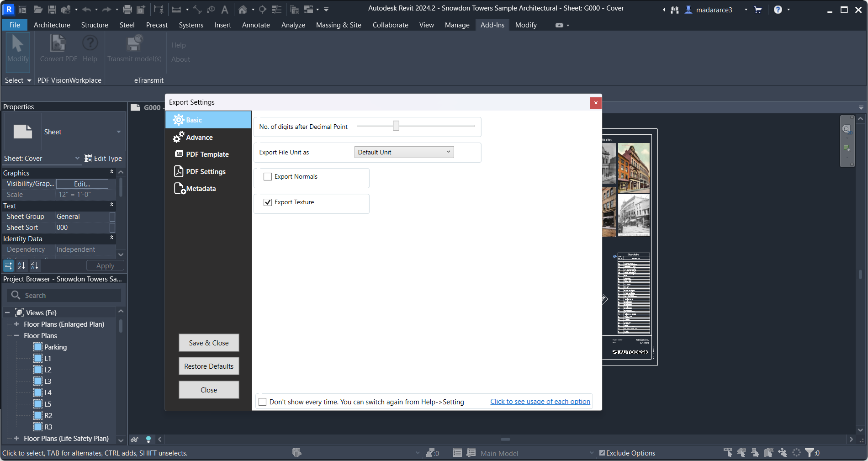This screenshot has width=868, height=461.
Task: Open Metadata section in Export Settings
Action: click(x=208, y=189)
